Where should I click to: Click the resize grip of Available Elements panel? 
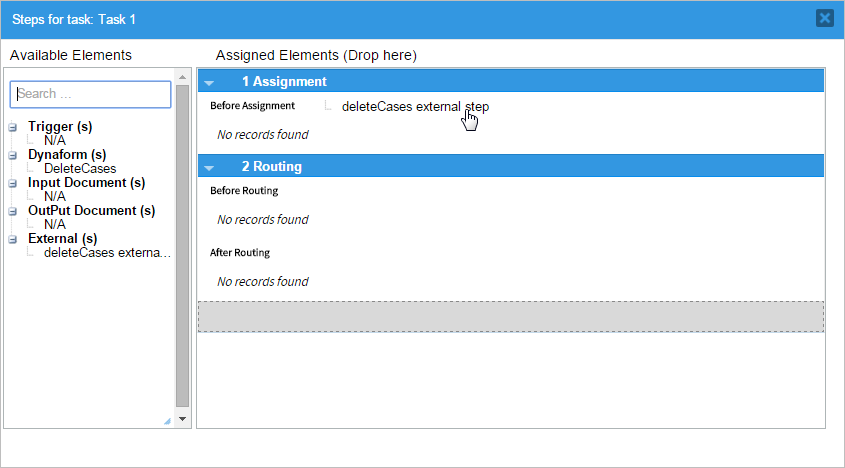167,422
